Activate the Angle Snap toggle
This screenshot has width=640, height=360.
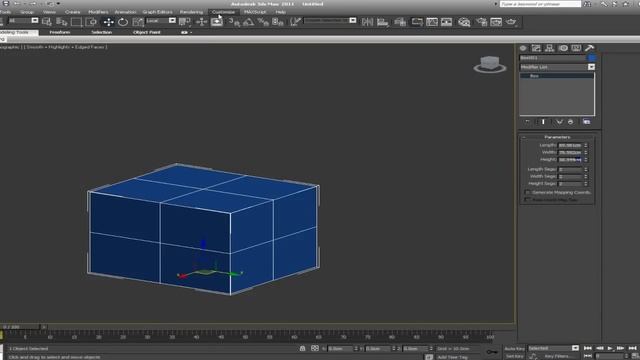click(x=249, y=22)
